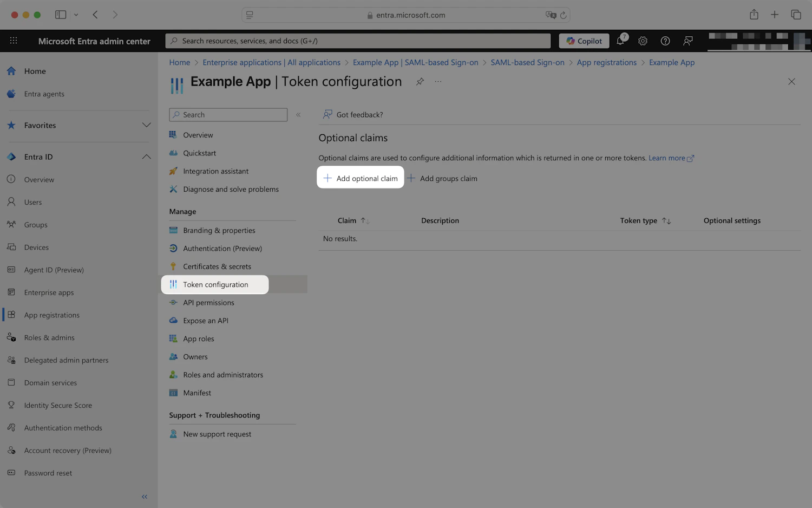Expand the Favorites section chevron
The height and width of the screenshot is (508, 812).
146,125
